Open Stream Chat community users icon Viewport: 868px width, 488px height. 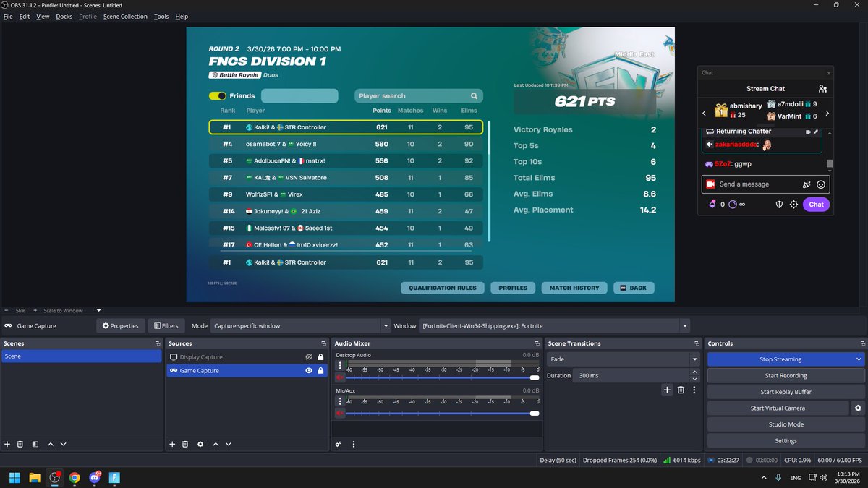[822, 89]
